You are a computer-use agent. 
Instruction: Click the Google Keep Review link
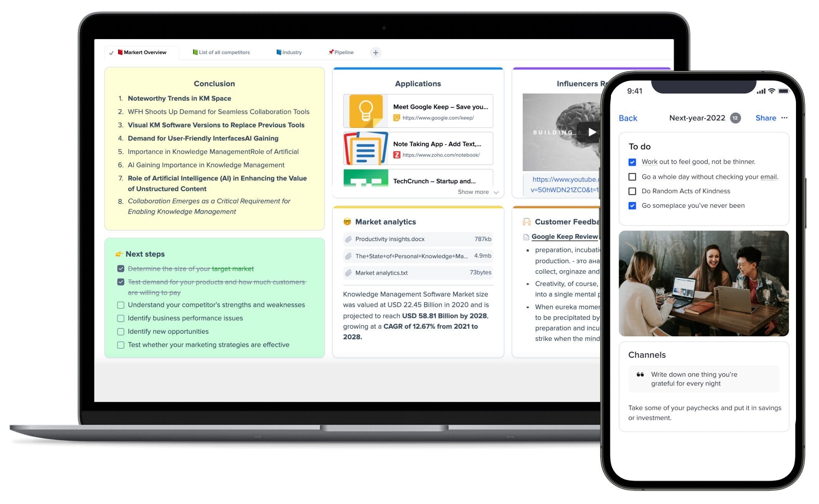click(x=565, y=237)
